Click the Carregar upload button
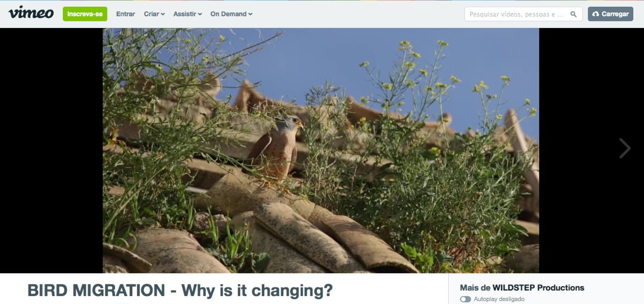644x304 pixels. point(610,14)
